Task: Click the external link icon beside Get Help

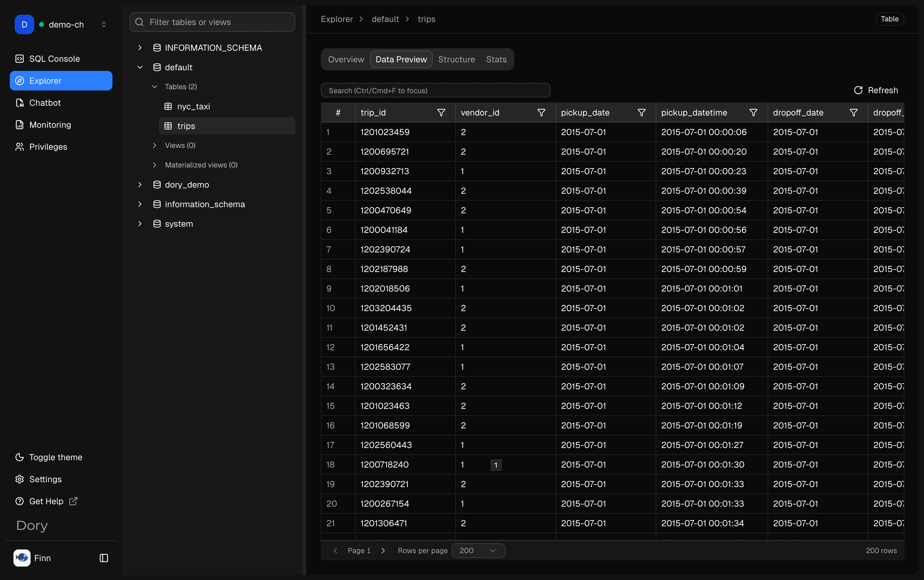Action: pyautogui.click(x=73, y=501)
